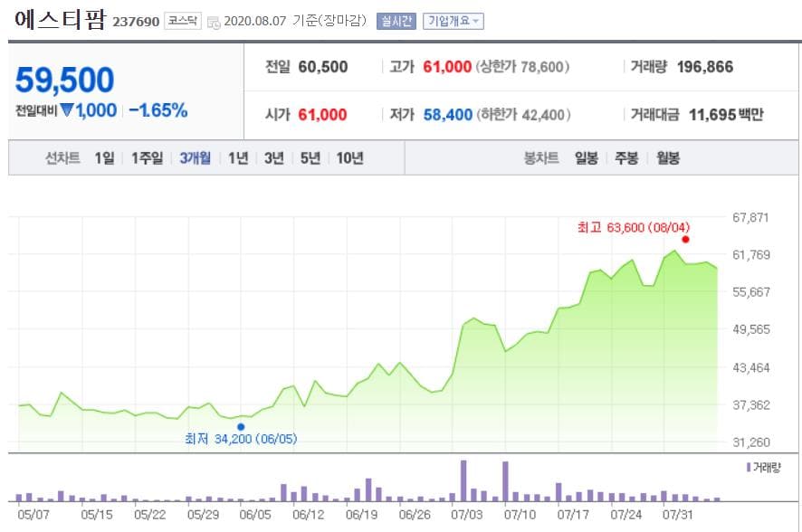The height and width of the screenshot is (532, 802).
Task: Click the 49,565 price axis label
Action: (750, 329)
